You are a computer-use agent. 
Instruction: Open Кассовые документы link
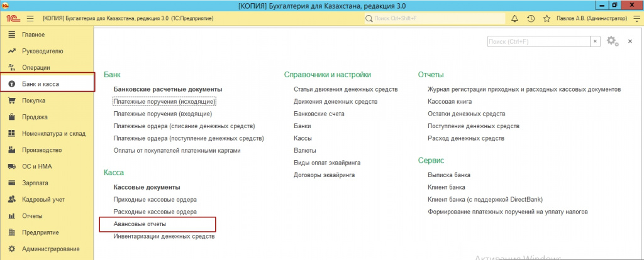coord(147,187)
